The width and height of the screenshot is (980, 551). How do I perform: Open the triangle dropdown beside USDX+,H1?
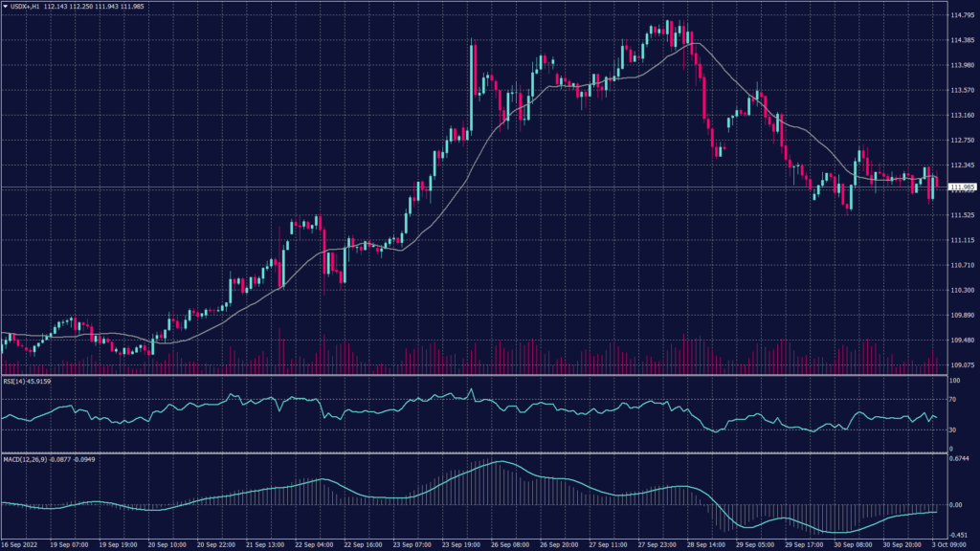5,7
